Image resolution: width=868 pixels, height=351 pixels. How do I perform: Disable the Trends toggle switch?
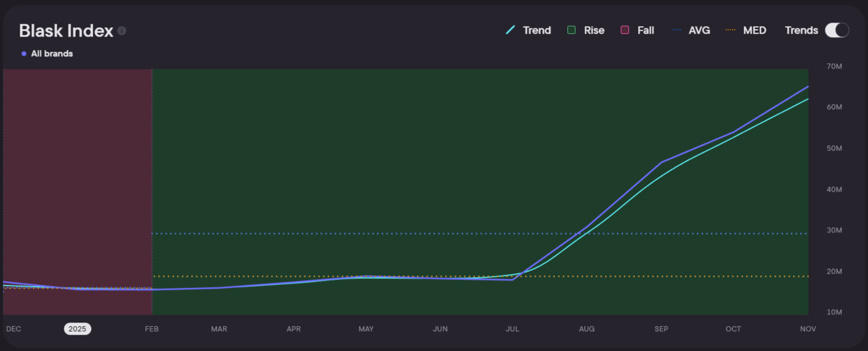point(837,30)
